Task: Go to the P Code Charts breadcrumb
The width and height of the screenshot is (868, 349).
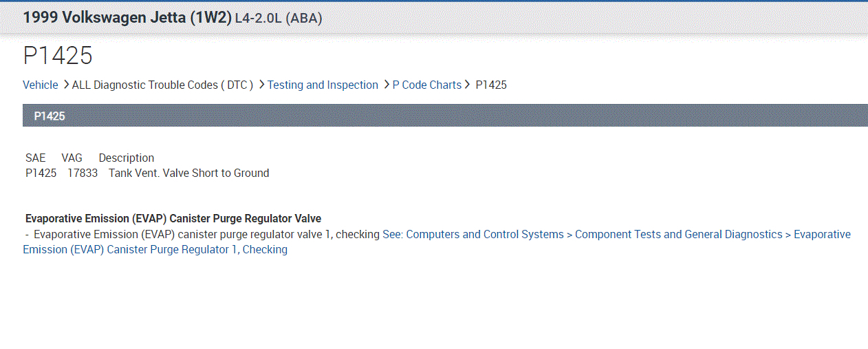Action: [x=427, y=85]
